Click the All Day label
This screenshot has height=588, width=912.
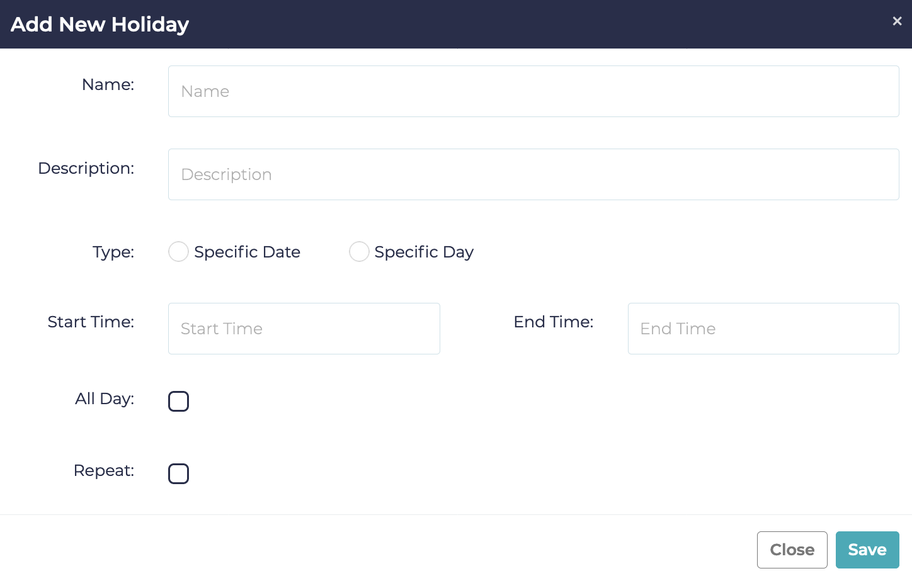(105, 399)
